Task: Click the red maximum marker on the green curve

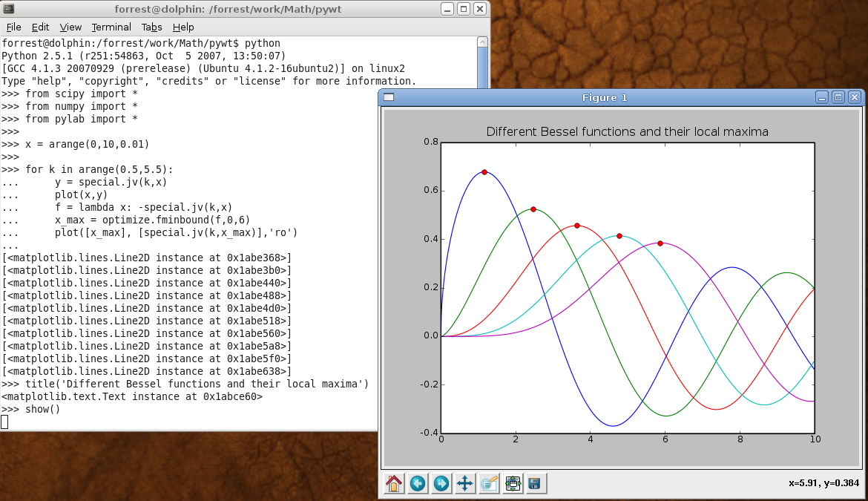Action: [x=533, y=209]
